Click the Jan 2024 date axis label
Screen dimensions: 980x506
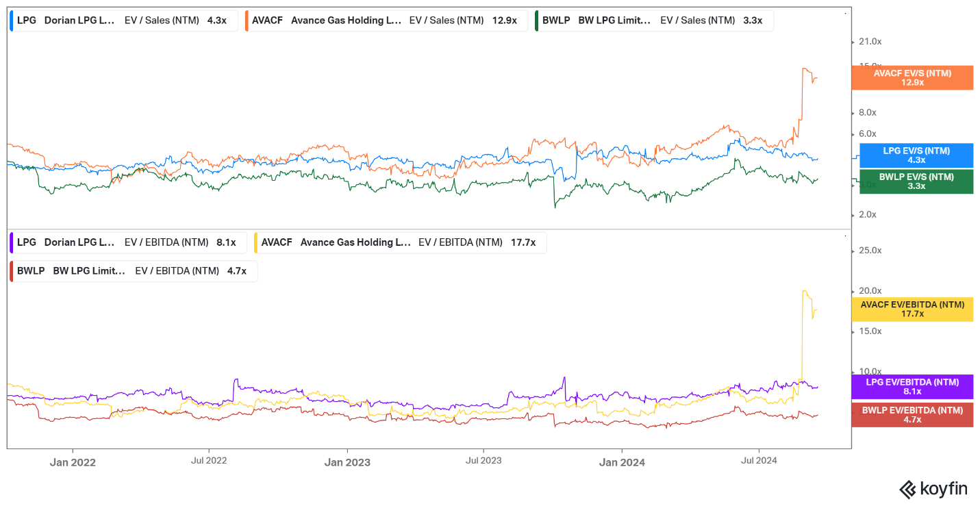point(622,463)
